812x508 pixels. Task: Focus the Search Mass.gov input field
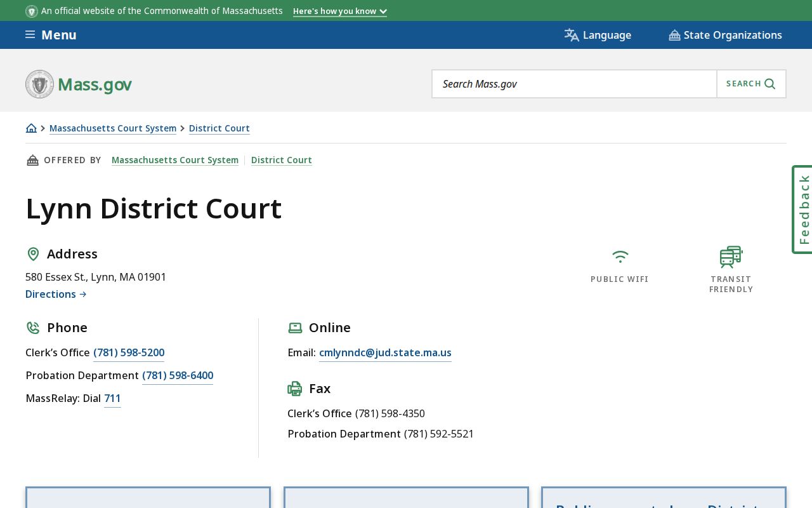574,84
